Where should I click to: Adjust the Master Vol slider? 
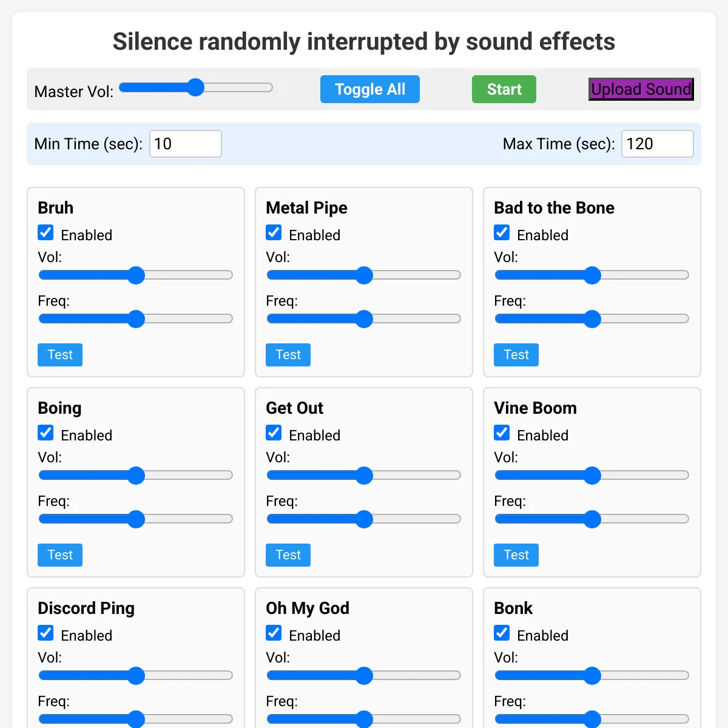[x=195, y=87]
